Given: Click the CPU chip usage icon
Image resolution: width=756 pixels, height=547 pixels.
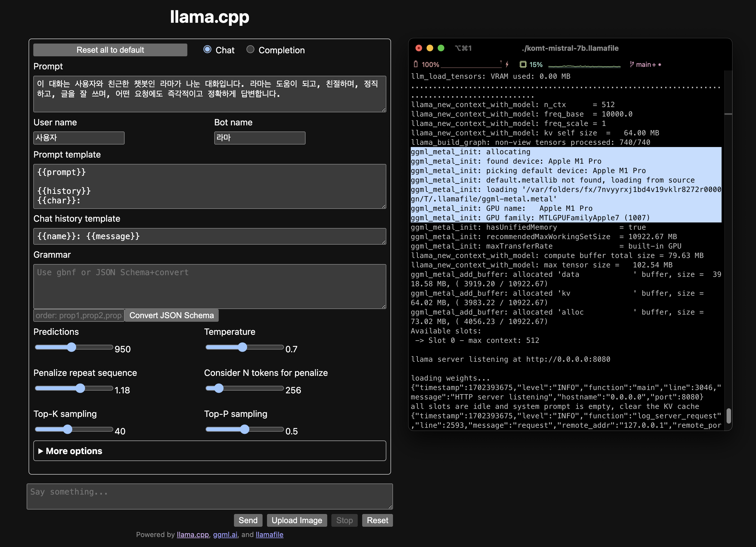Looking at the screenshot, I should (523, 64).
